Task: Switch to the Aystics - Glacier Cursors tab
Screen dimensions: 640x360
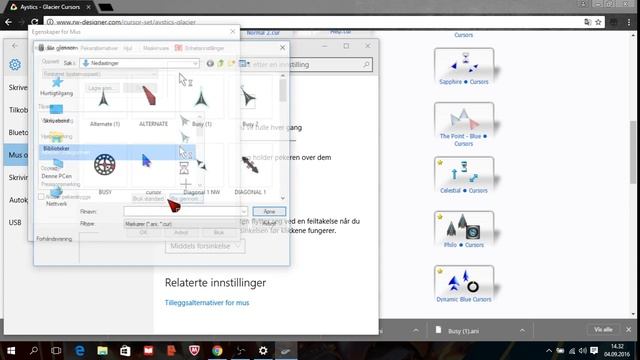Action: click(x=50, y=7)
